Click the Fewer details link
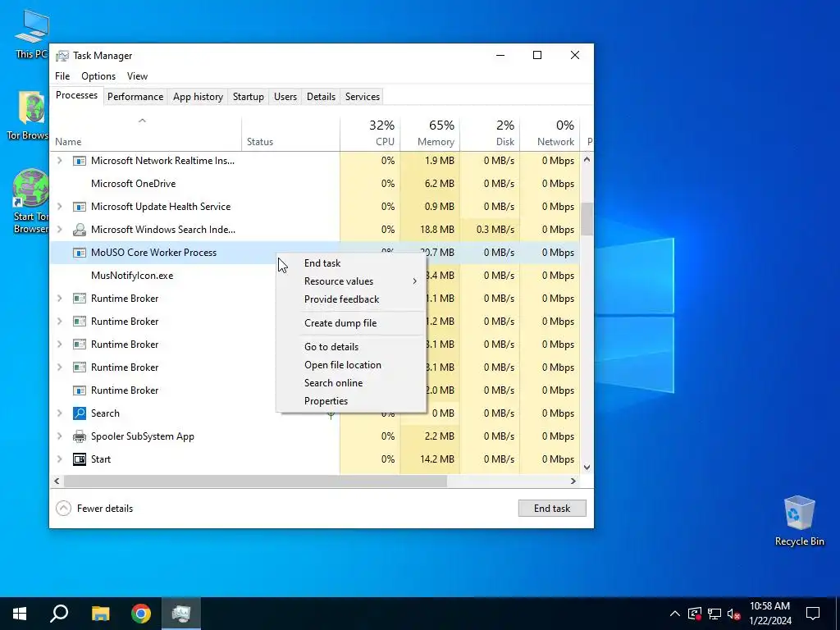The height and width of the screenshot is (630, 840). [x=105, y=509]
